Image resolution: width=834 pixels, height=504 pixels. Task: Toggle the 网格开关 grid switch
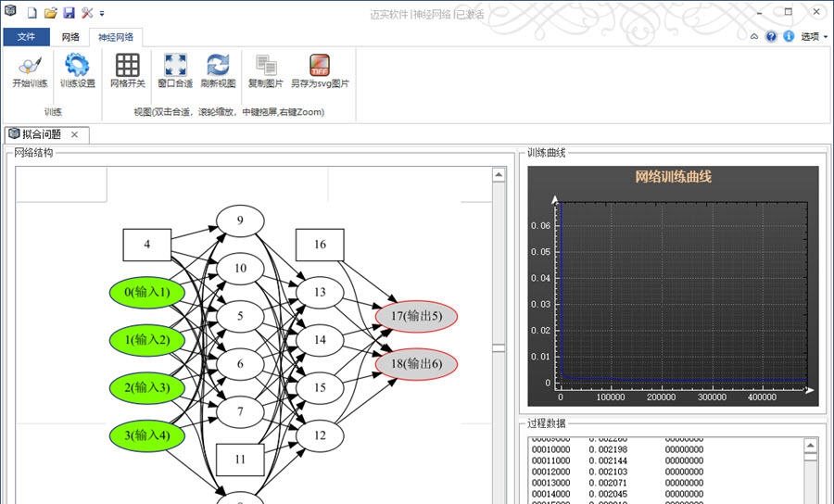[x=127, y=71]
